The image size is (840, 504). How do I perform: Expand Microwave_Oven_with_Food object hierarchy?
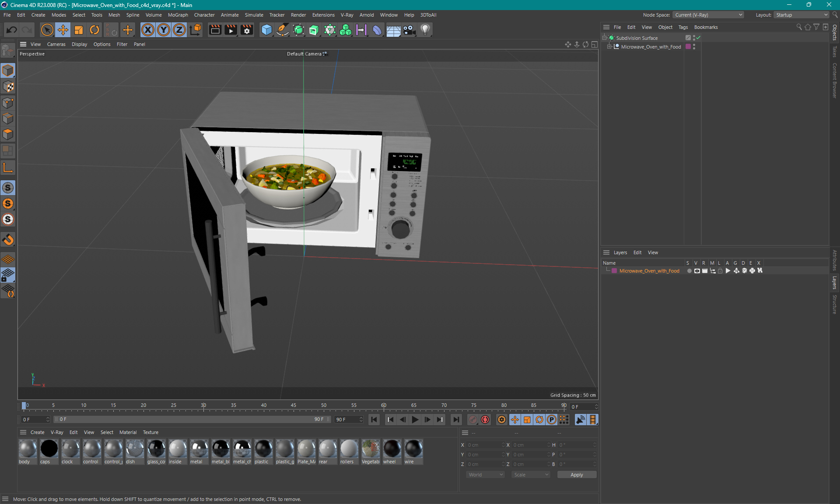(609, 47)
